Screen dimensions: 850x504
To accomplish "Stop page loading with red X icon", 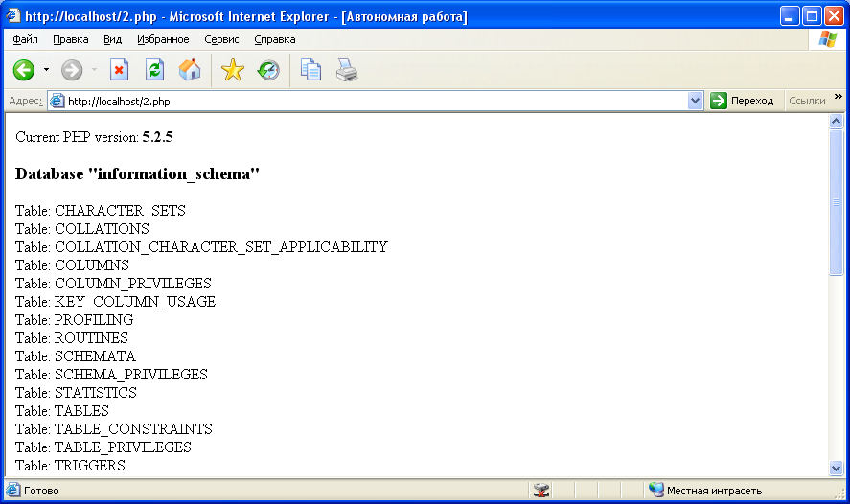I will [x=119, y=70].
